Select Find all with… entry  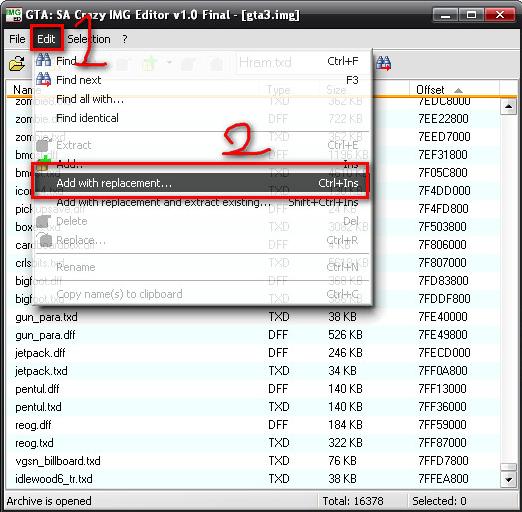point(202,99)
